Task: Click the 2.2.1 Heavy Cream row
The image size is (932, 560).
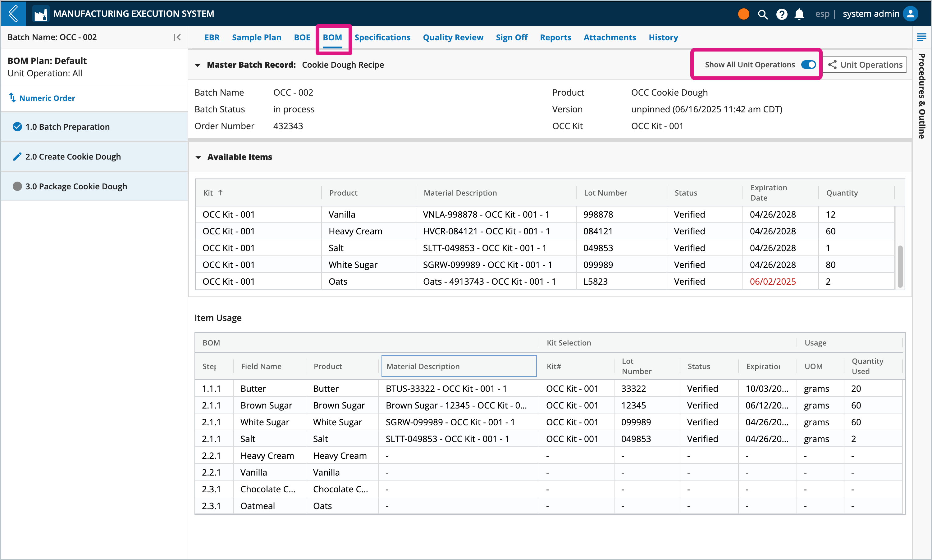Action: [x=549, y=455]
